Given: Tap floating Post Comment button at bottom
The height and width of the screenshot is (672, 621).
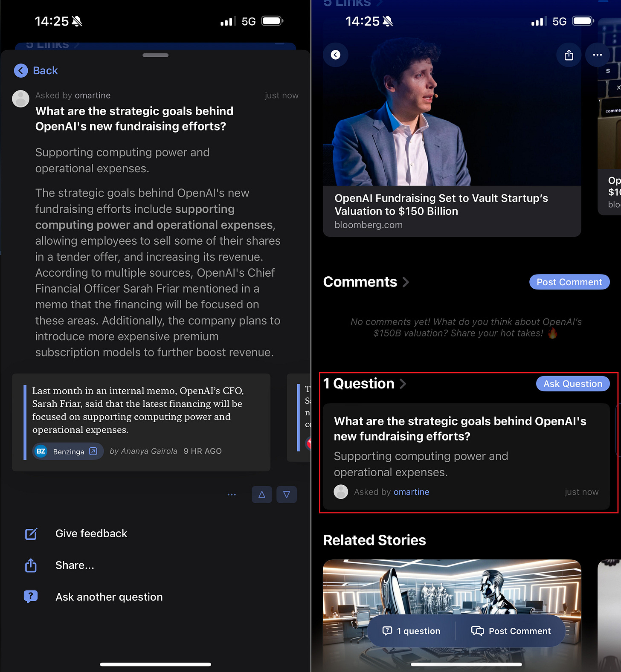Looking at the screenshot, I should pyautogui.click(x=511, y=631).
